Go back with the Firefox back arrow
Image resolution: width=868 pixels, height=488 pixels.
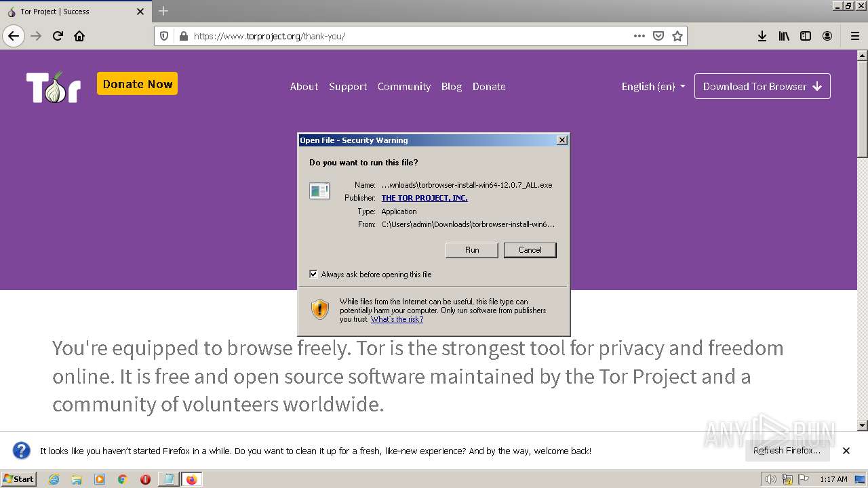click(x=14, y=36)
